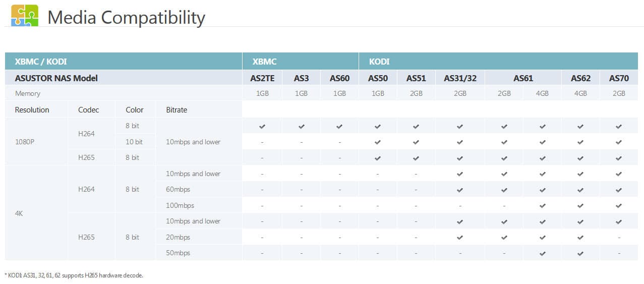Viewport: 644px width, 284px height.
Task: Click the standalone KODI column group header
Action: 498,62
